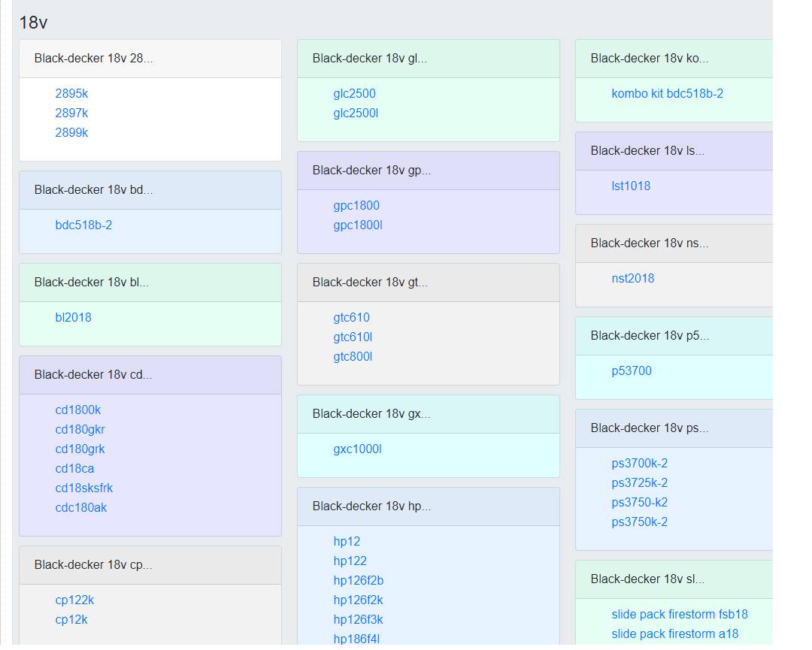Viewport: 812px width, 650px height.
Task: Click the Black-decker 18v gp... card header
Action: [x=429, y=171]
